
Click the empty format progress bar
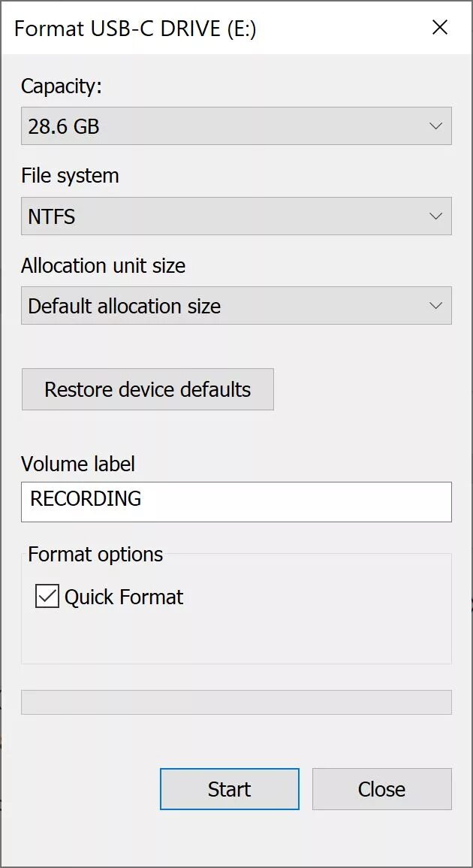[x=236, y=702]
